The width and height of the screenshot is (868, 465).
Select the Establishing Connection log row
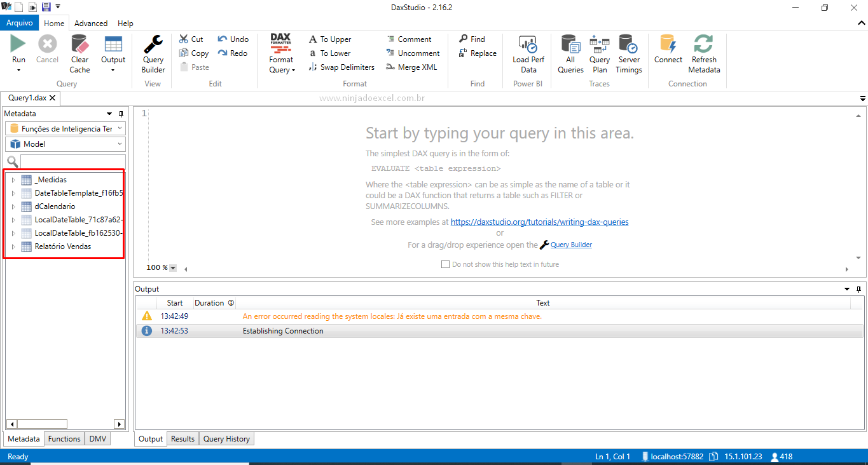(499, 331)
